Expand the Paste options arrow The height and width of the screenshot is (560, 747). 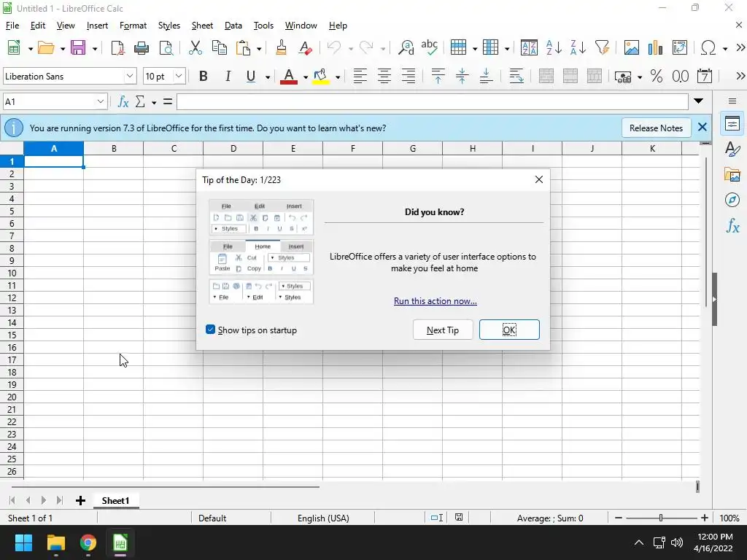point(259,49)
